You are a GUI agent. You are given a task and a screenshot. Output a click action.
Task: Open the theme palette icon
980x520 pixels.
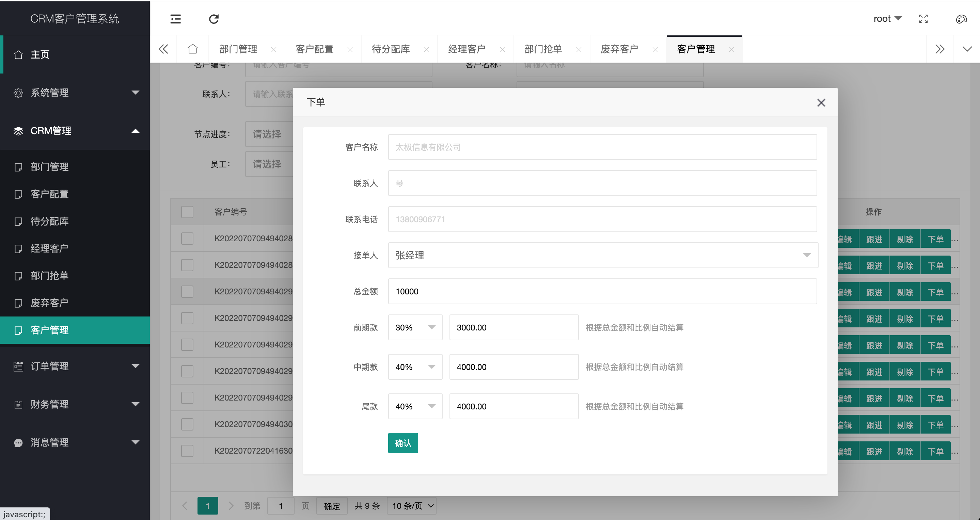(x=961, y=19)
